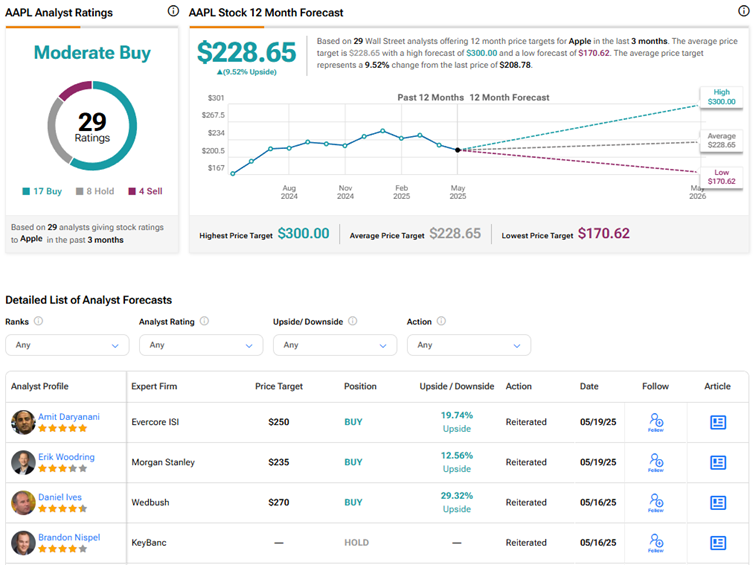
Task: Click the Average $228.65 forecast label
Action: (x=721, y=141)
